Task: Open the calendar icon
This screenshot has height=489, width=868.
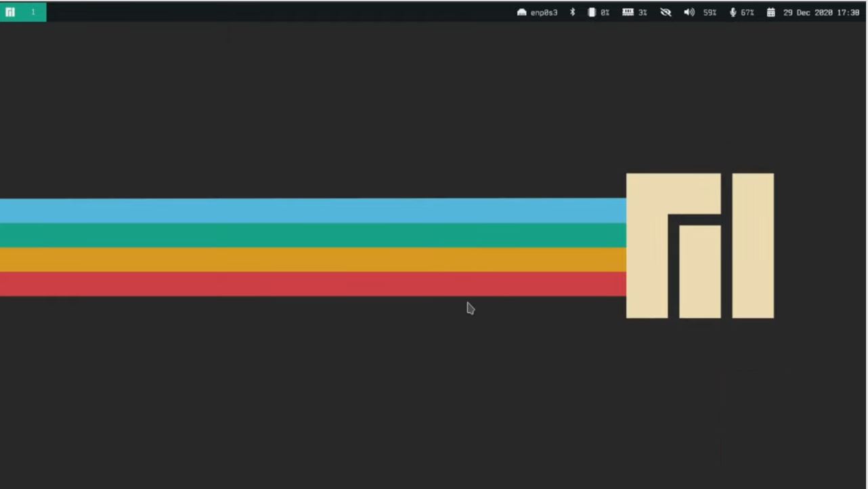Action: [771, 12]
